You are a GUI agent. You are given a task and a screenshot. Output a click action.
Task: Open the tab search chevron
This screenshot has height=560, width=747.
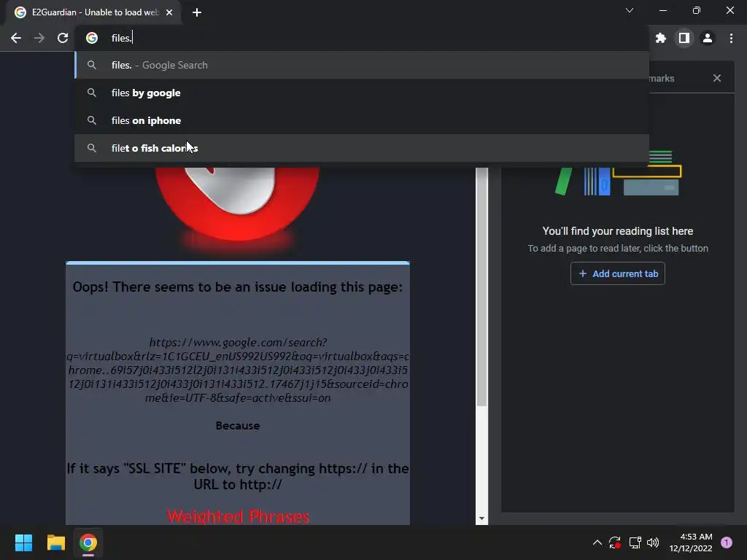click(630, 10)
